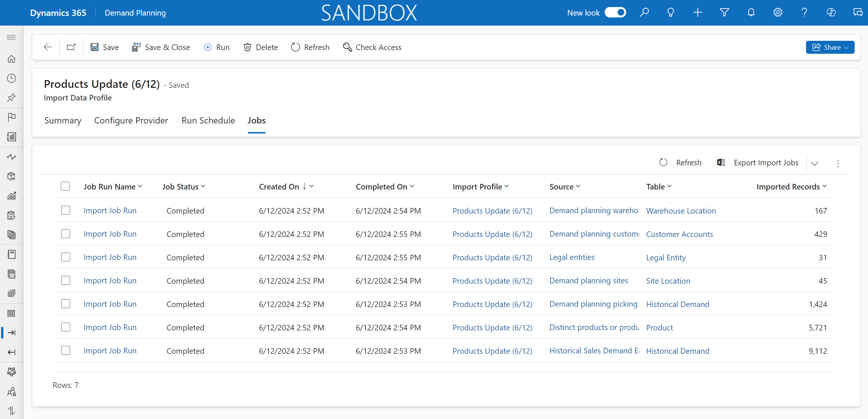
Task: Switch to the Summary tab
Action: tap(62, 120)
